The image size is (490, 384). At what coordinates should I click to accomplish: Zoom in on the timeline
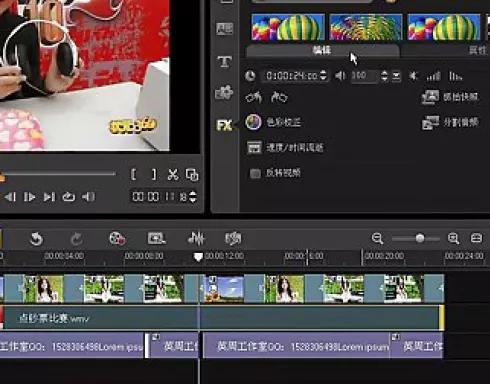[x=453, y=238]
